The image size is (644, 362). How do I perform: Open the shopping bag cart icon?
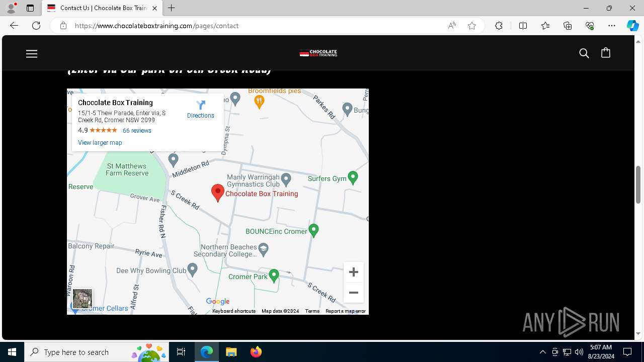point(606,53)
